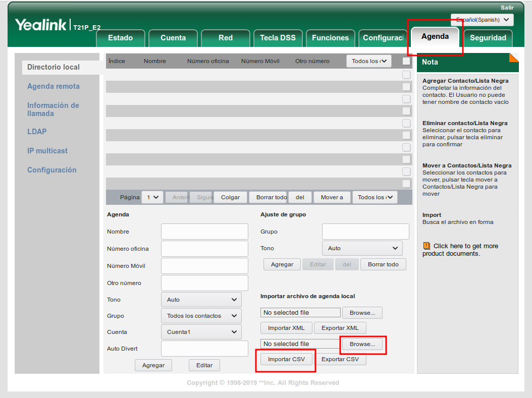Focus the Número Móvil text field
The width and height of the screenshot is (532, 398).
pos(204,266)
